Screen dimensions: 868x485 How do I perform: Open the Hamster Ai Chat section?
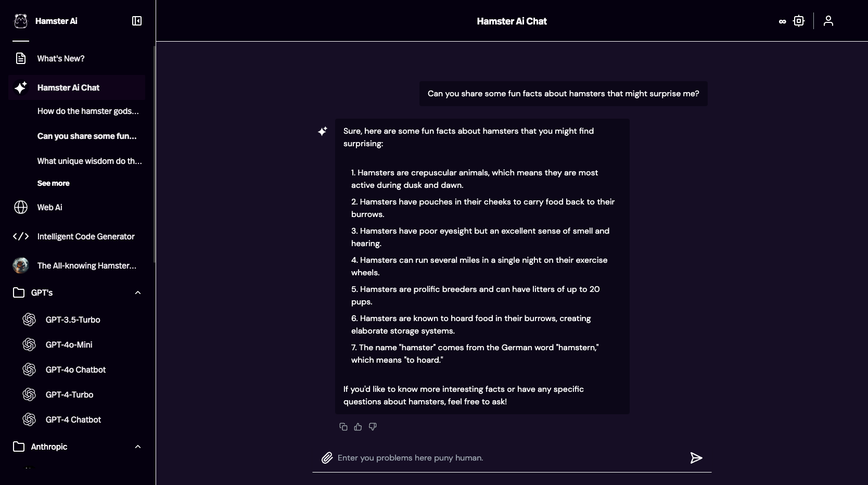coord(68,88)
